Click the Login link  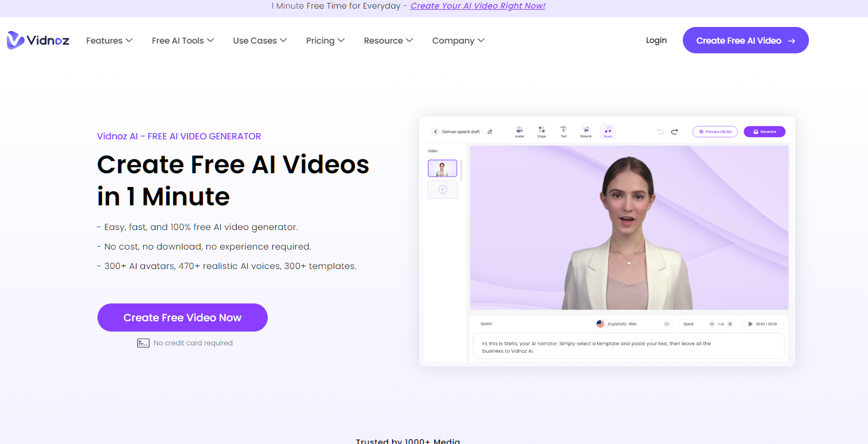656,40
